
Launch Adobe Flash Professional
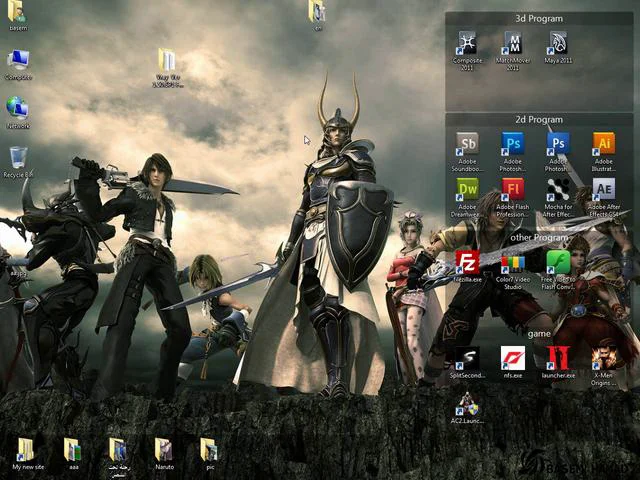[513, 198]
